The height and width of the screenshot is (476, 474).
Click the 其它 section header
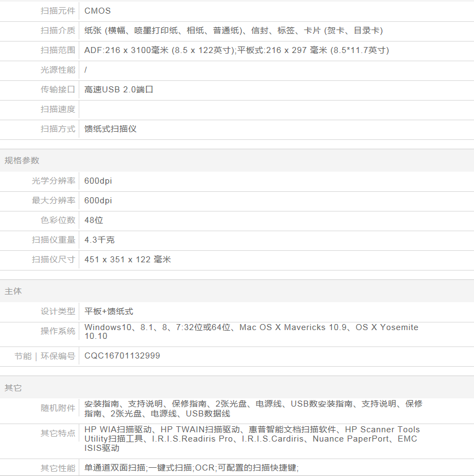[x=13, y=387]
